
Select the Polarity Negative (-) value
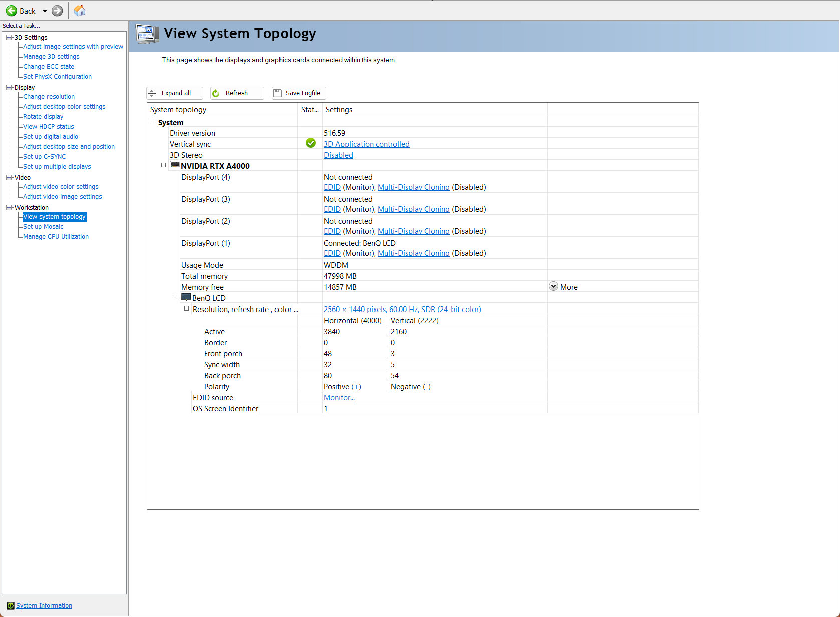[x=411, y=387]
